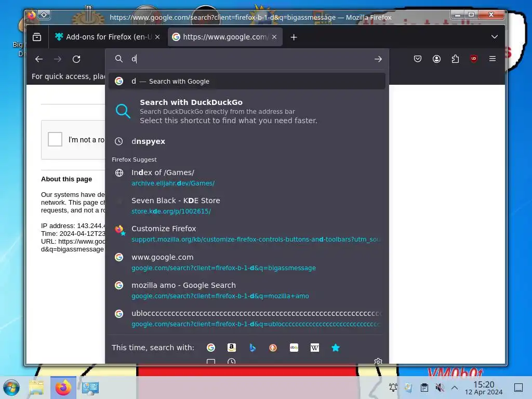Close the google.com tab
This screenshot has width=532, height=399.
[x=274, y=37]
